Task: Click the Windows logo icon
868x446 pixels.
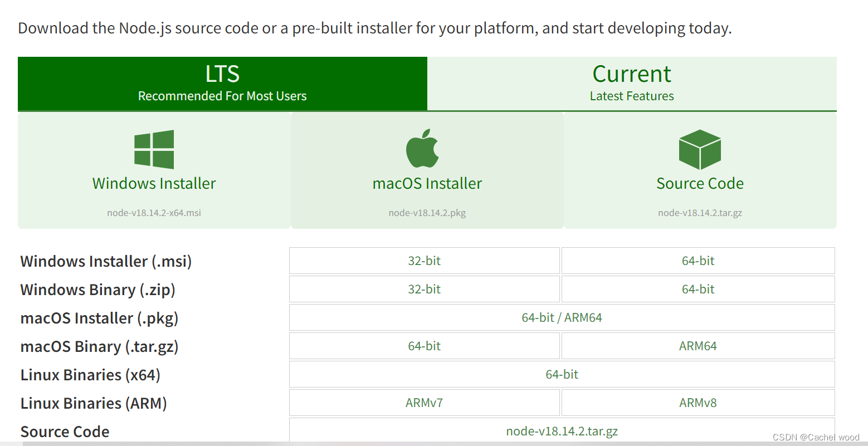Action: click(154, 149)
